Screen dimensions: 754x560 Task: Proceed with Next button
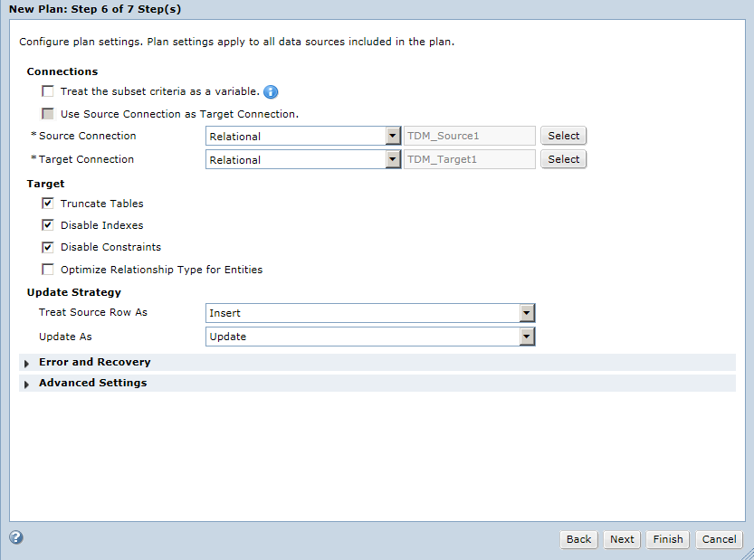(x=622, y=539)
